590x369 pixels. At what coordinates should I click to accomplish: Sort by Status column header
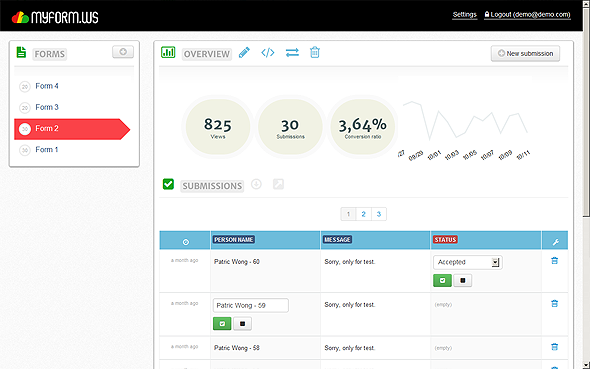(445, 240)
